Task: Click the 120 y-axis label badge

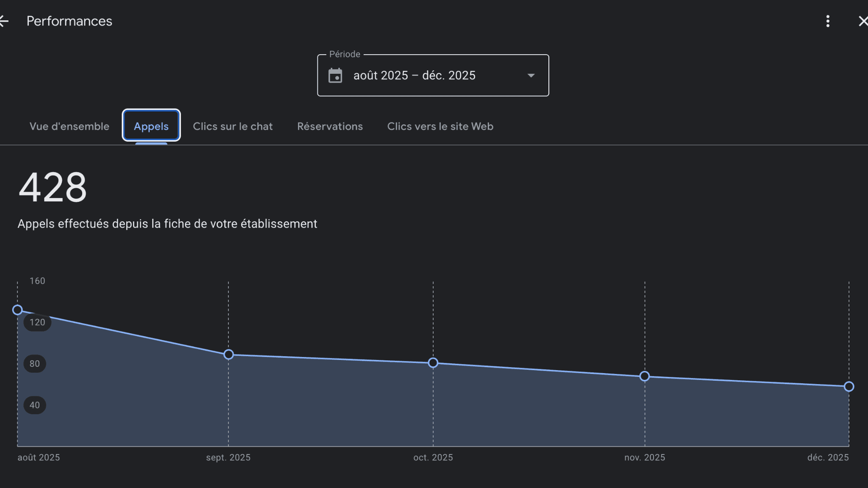Action: click(x=37, y=322)
